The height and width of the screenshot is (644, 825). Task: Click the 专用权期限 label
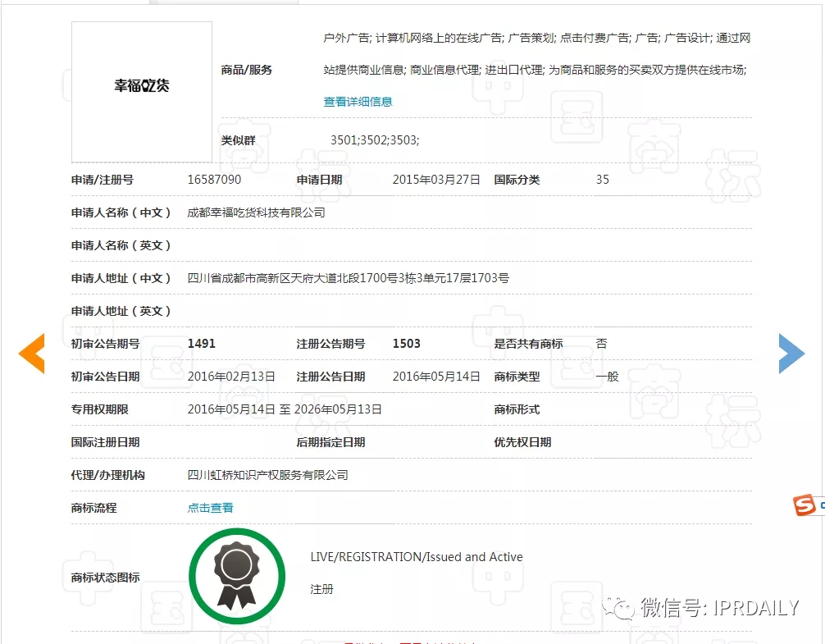(99, 409)
